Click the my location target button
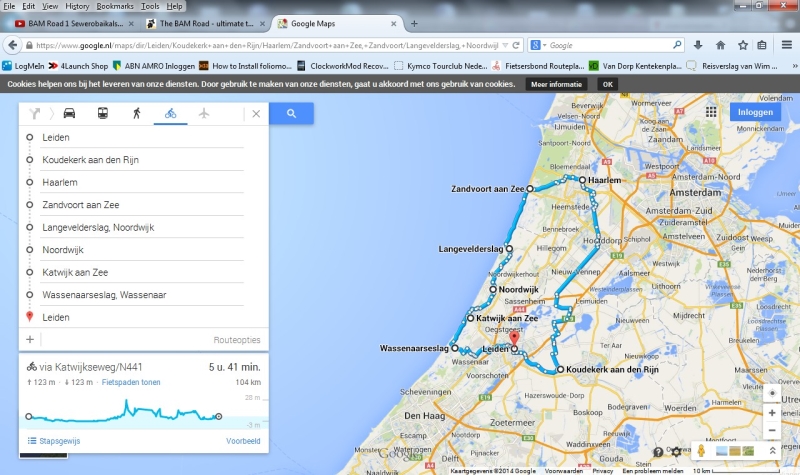The height and width of the screenshot is (475, 800). pos(770,394)
